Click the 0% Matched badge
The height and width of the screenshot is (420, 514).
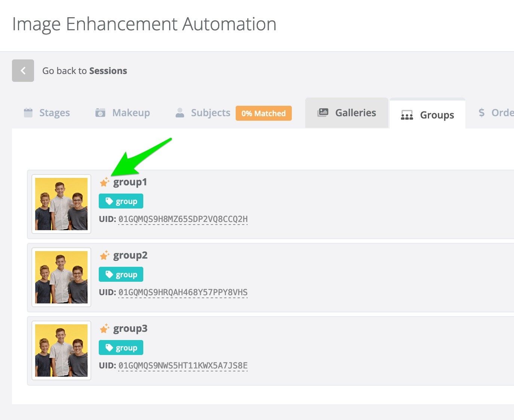(263, 113)
